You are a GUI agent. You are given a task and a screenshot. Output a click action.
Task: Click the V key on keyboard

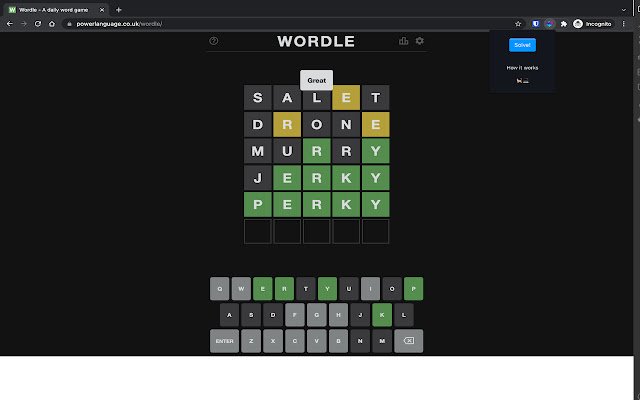coord(317,341)
